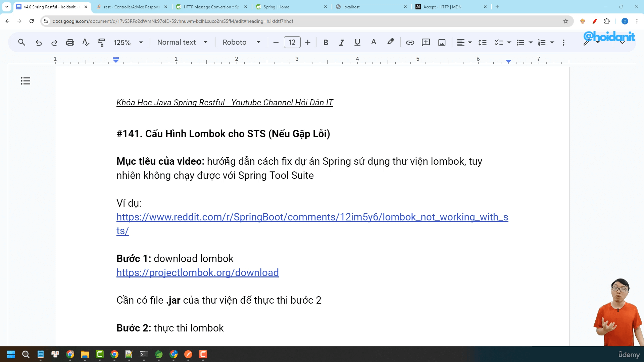Open the text color picker
This screenshot has width=644, height=362.
click(374, 43)
